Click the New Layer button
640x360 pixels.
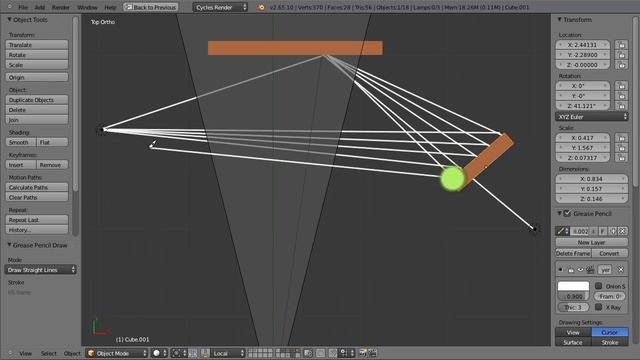(591, 242)
